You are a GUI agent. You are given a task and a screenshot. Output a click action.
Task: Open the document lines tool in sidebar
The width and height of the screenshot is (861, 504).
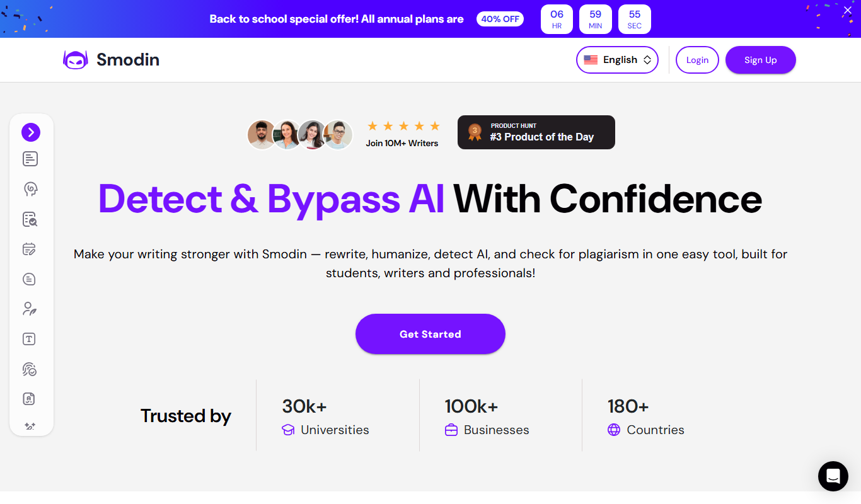click(30, 159)
